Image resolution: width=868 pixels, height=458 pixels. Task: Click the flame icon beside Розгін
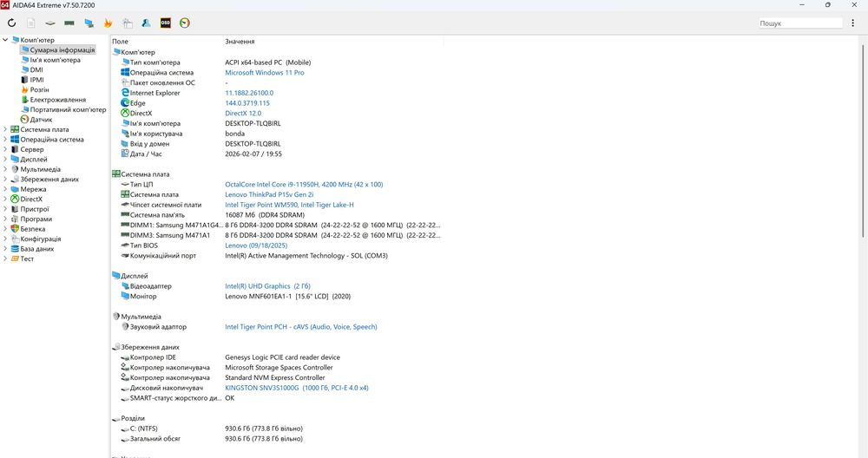24,89
